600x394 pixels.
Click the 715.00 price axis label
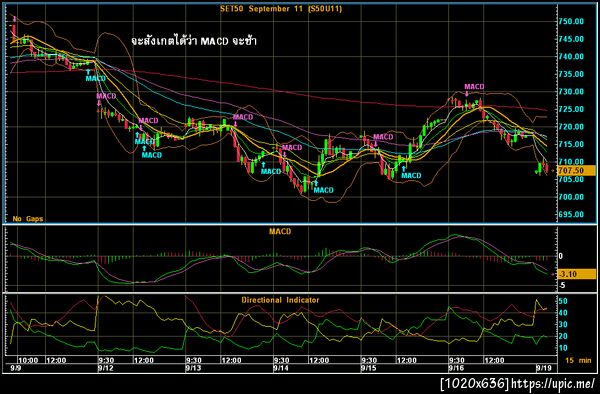click(571, 145)
